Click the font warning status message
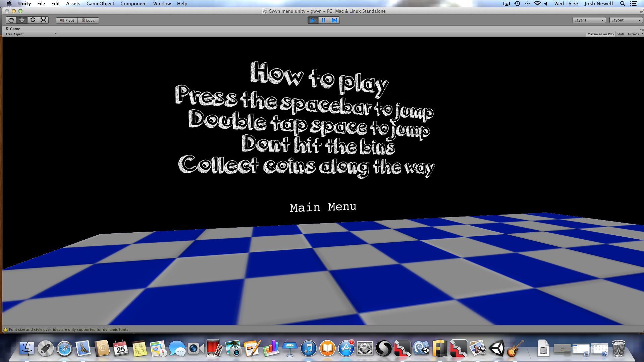644x362 pixels. coord(69,329)
